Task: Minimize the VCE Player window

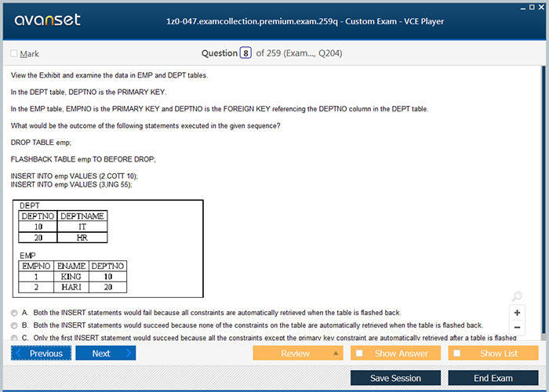Action: coord(523,7)
